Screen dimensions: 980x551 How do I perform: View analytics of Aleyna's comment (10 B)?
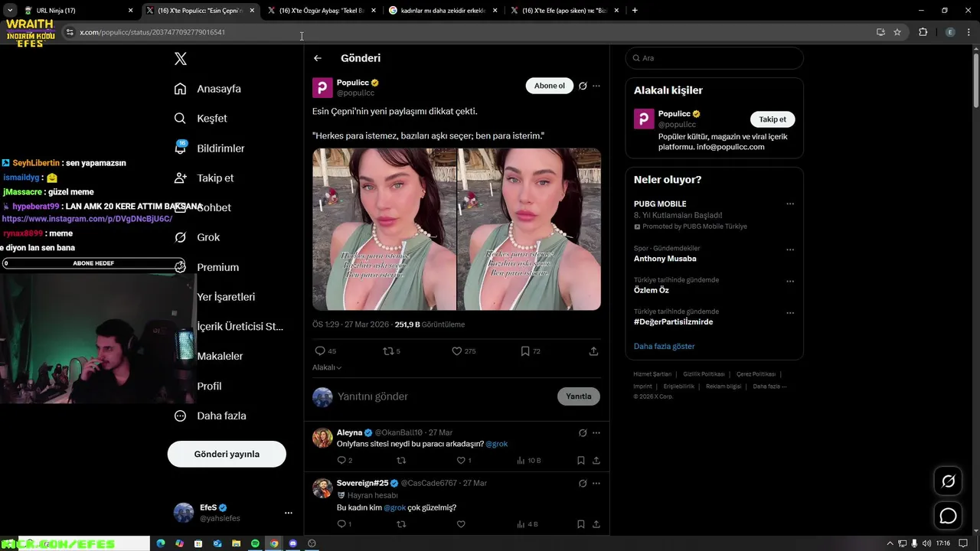coord(528,461)
